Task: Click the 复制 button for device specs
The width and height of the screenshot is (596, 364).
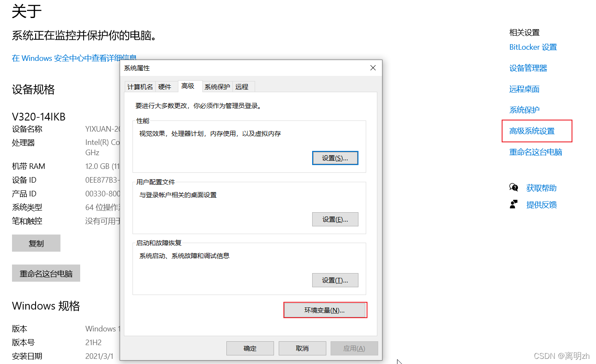Action: (36, 243)
